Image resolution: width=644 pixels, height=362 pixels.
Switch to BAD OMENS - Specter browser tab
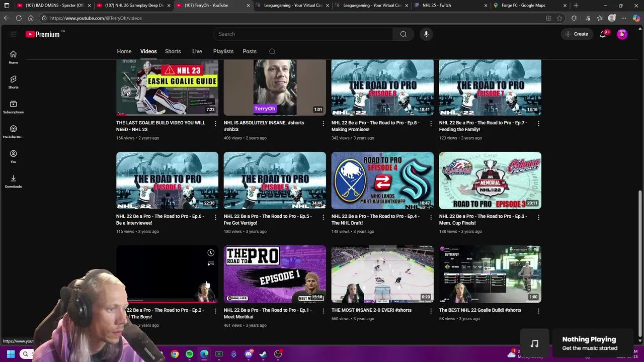click(x=54, y=6)
